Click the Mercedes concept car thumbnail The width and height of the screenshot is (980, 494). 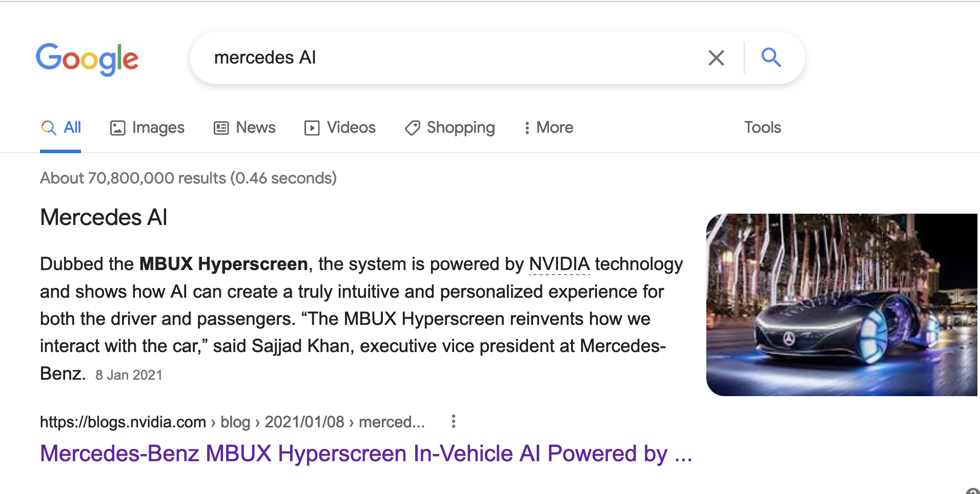[x=841, y=305]
